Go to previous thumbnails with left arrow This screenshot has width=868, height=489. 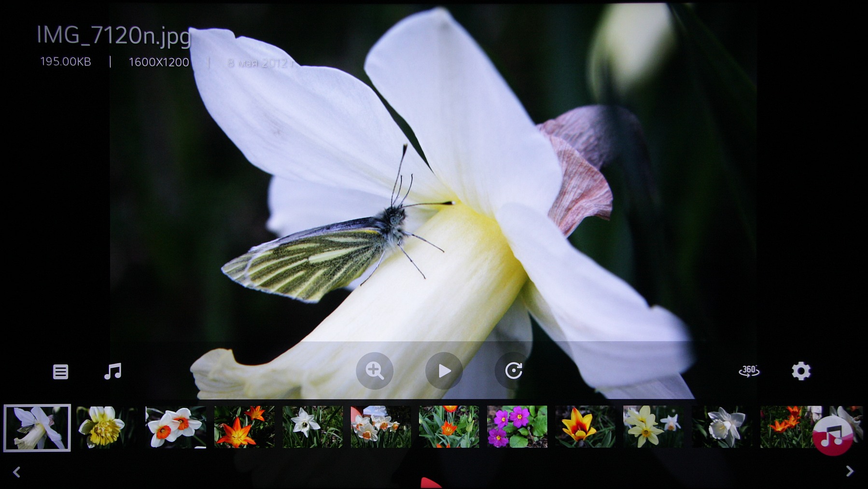[x=16, y=472]
